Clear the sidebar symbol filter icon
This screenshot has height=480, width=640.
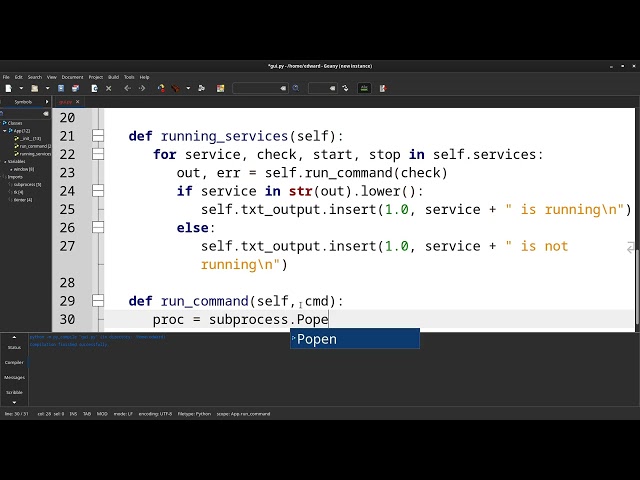[x=46, y=113]
